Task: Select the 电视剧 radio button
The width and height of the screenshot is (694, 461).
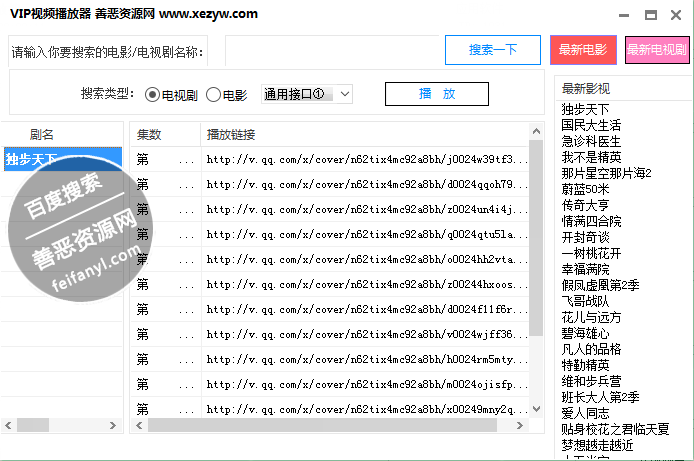Action: tap(153, 95)
